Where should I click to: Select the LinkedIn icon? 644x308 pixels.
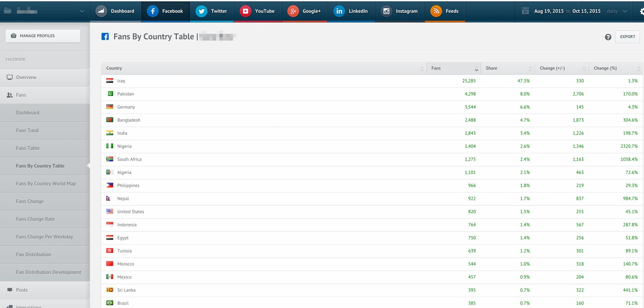tap(339, 11)
